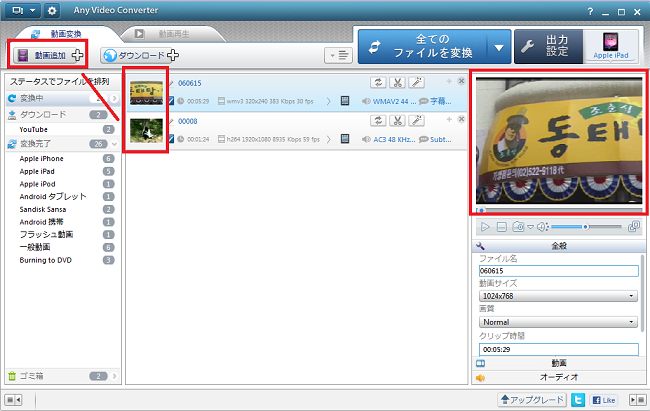Expand the 変換中 chevron arrow

[x=114, y=98]
